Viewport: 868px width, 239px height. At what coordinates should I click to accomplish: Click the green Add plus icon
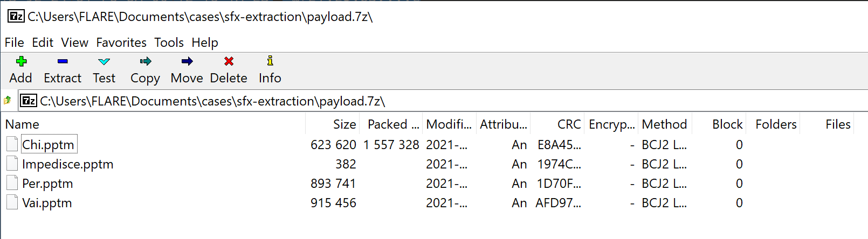point(22,61)
